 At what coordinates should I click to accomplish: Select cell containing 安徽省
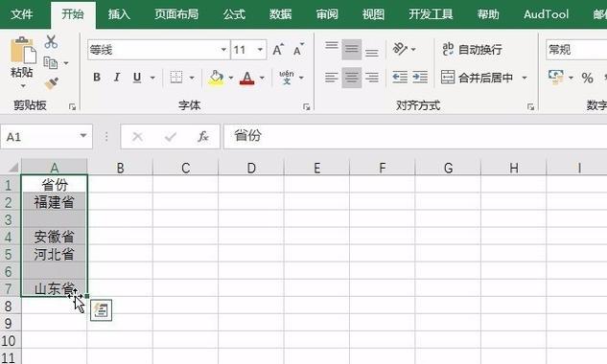click(x=55, y=237)
